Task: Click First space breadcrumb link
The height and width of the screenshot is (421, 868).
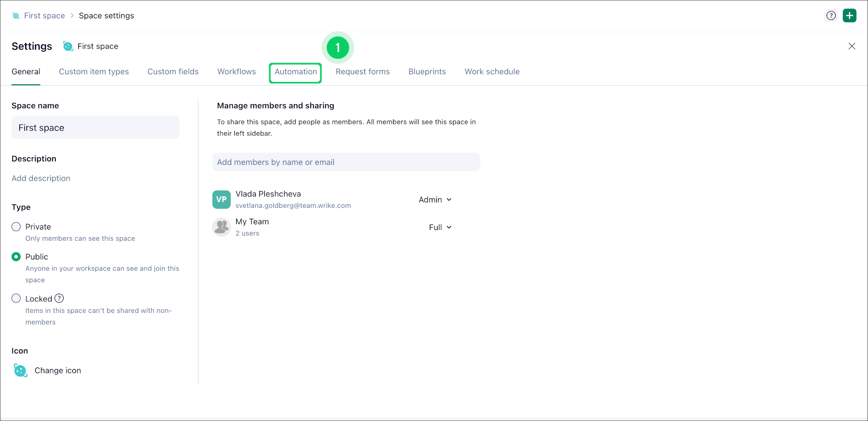Action: tap(44, 16)
